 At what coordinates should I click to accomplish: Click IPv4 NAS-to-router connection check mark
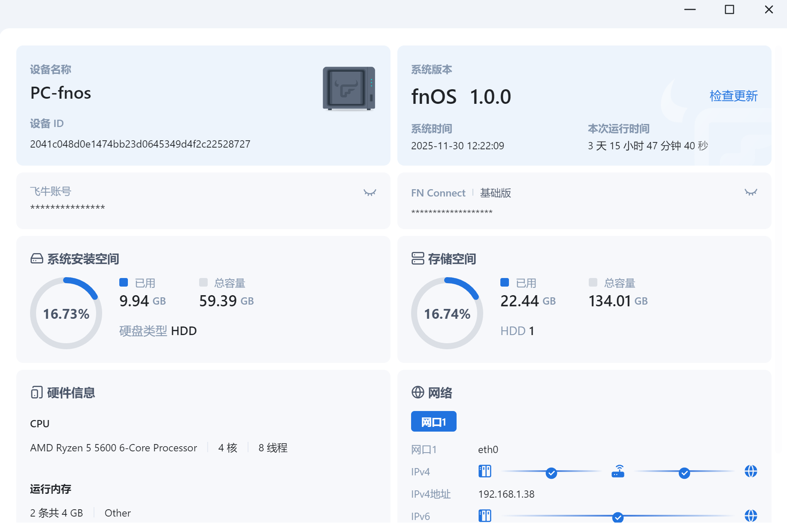tap(551, 473)
